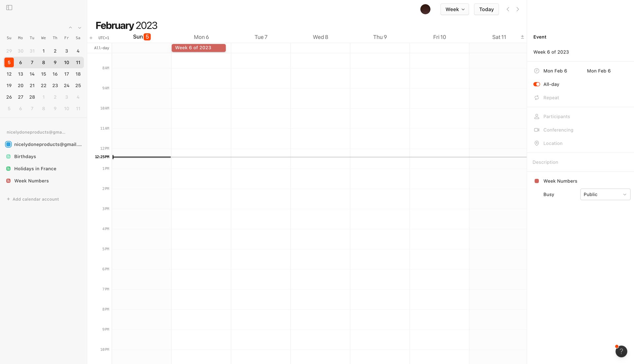Add a Location to the event
Viewport: 634px width, 364px height.
[x=552, y=143]
